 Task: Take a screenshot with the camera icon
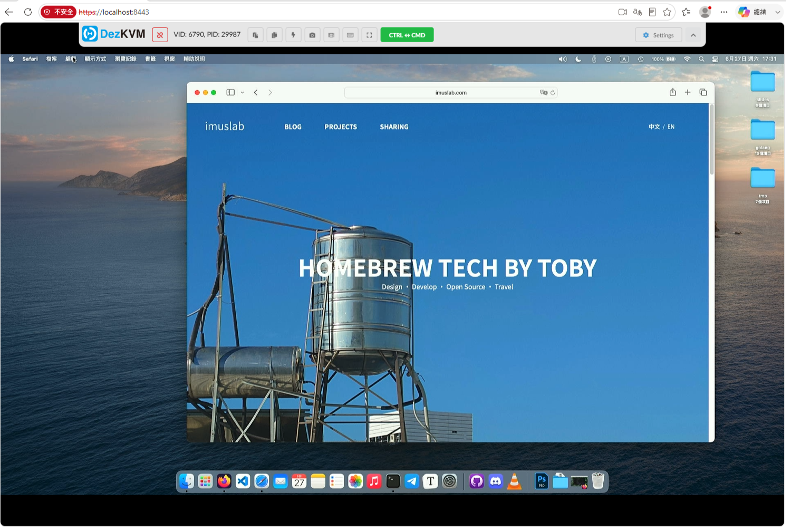point(312,35)
